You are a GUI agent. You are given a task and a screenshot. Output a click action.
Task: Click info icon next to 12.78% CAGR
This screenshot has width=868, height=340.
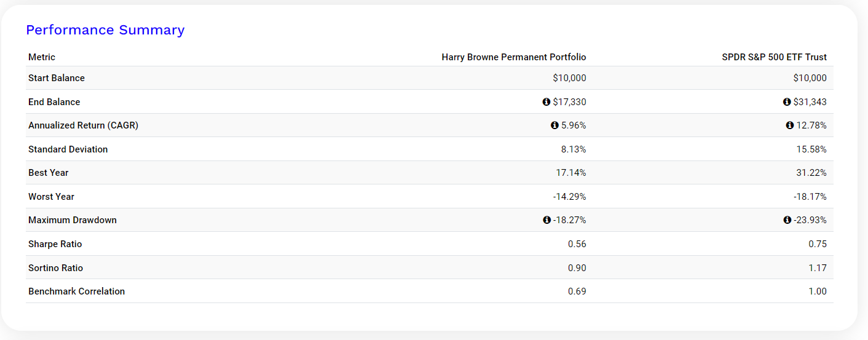point(790,125)
